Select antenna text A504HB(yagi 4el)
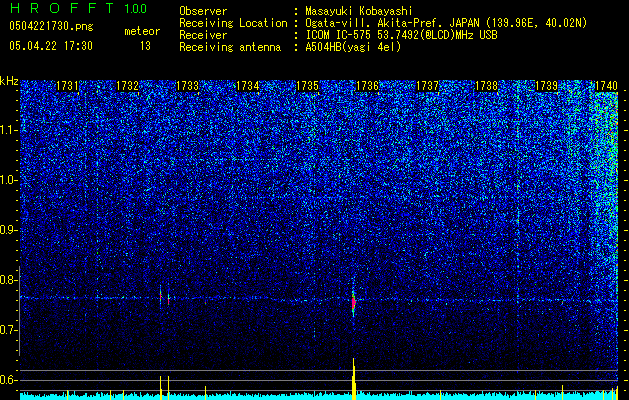 (x=353, y=47)
